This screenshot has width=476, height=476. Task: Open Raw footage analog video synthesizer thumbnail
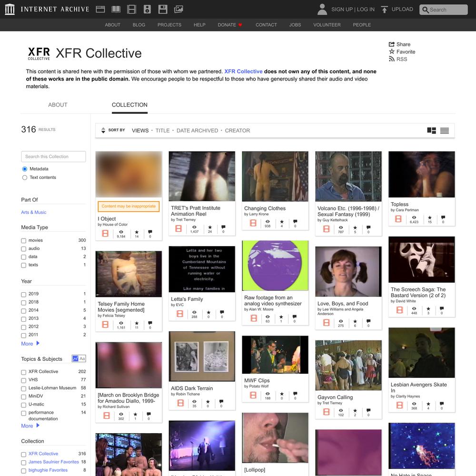(275, 266)
